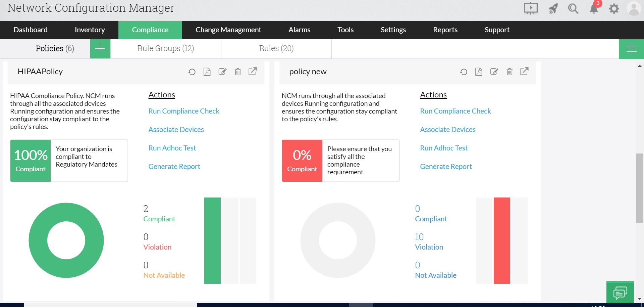The width and height of the screenshot is (644, 307).
Task: Add a new policy using the plus button
Action: point(100,49)
